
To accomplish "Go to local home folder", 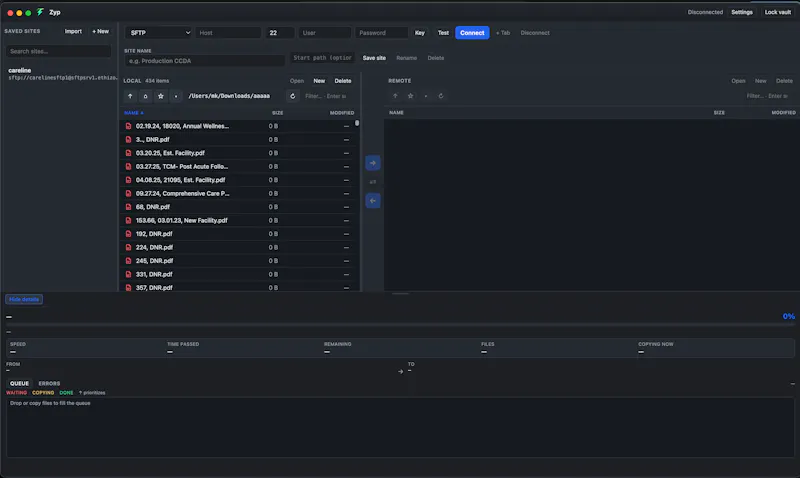I will tap(145, 96).
